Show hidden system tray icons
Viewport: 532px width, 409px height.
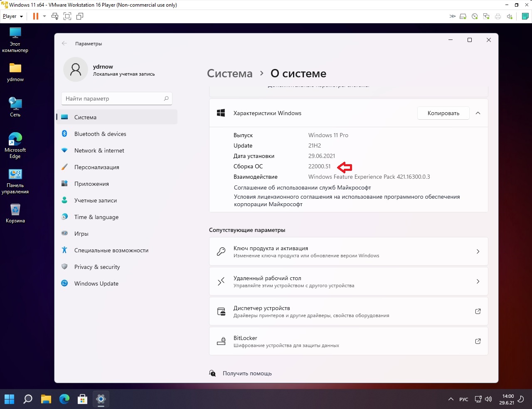click(451, 399)
